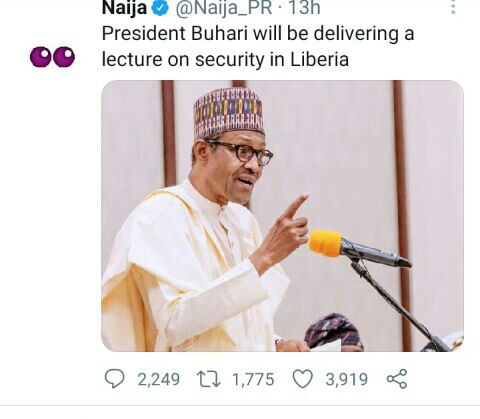Like the tweet with heart icon
This screenshot has width=480, height=419.
(x=303, y=379)
